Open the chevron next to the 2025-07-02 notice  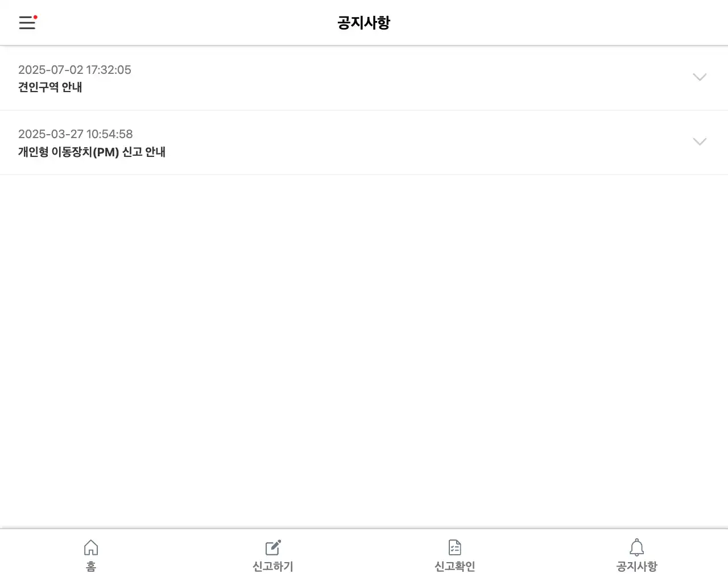(700, 77)
